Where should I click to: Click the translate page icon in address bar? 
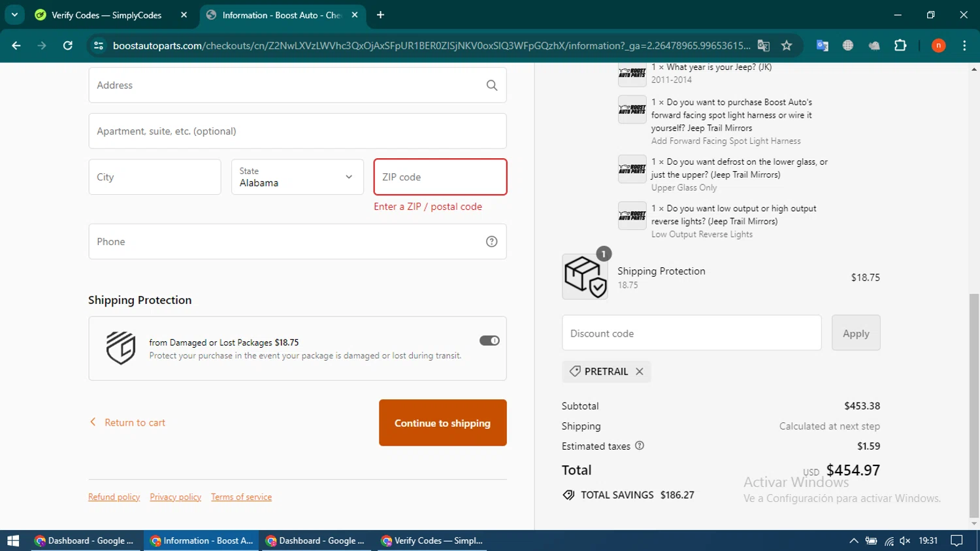[763, 45]
